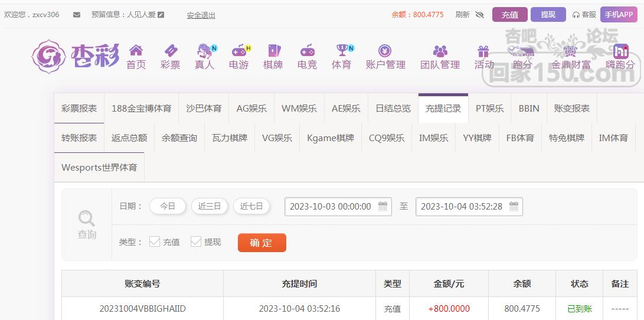Open the 跑分 menu icon
The width and height of the screenshot is (644, 320).
click(x=522, y=51)
